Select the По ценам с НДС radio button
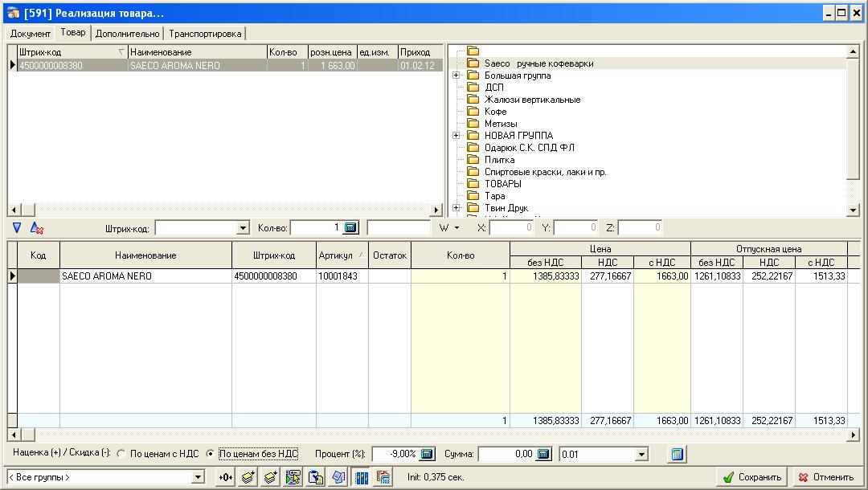Image resolution: width=868 pixels, height=490 pixels. [x=121, y=454]
